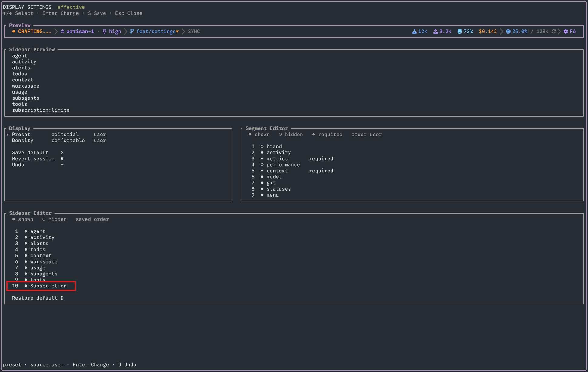This screenshot has height=372, width=588.
Task: Click the chevron after feat/settings branch
Action: (x=183, y=32)
